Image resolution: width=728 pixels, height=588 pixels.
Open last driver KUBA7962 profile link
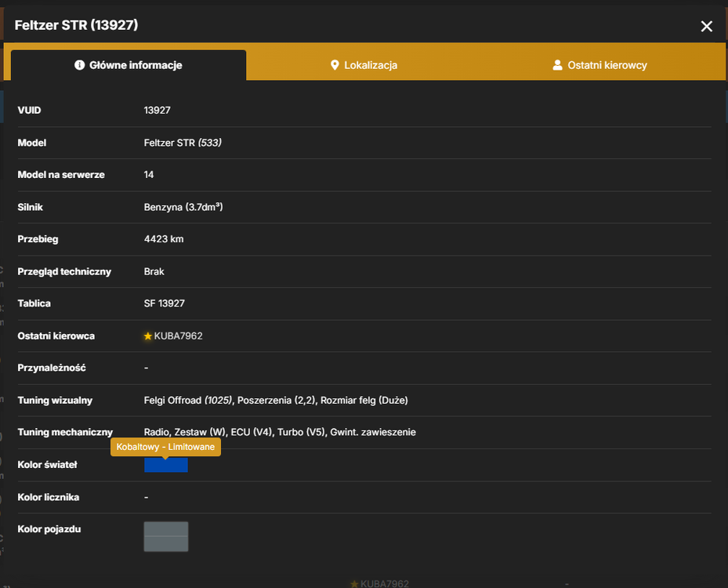179,336
